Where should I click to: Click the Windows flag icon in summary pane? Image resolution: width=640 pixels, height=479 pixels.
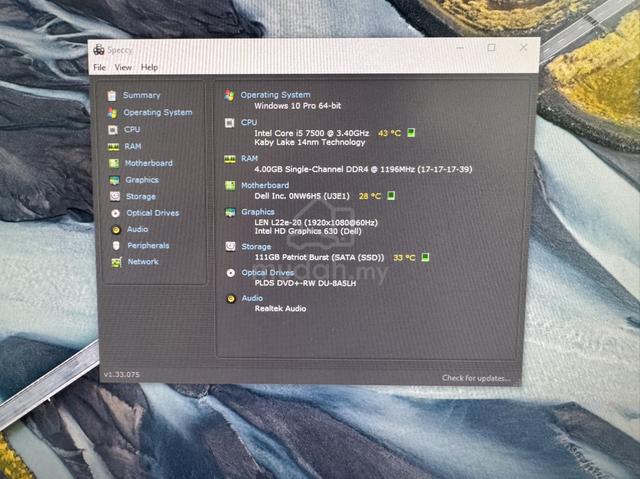[x=229, y=95]
